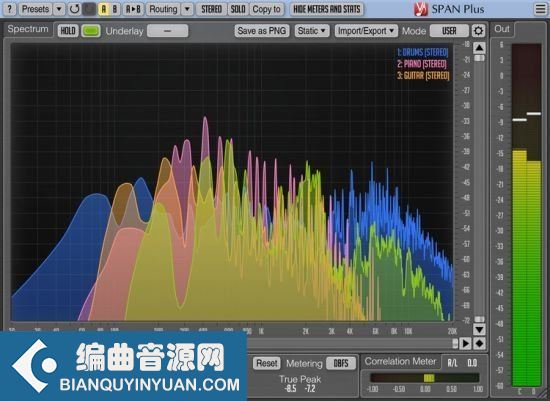Click the 0.0 correlation value
This screenshot has height=401, width=550.
click(472, 363)
